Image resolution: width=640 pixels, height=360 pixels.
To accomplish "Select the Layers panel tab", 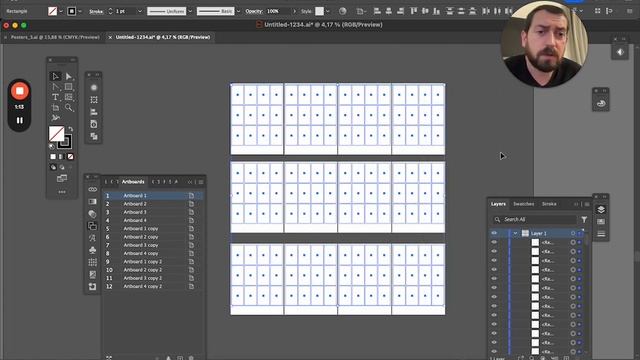I will coord(498,204).
